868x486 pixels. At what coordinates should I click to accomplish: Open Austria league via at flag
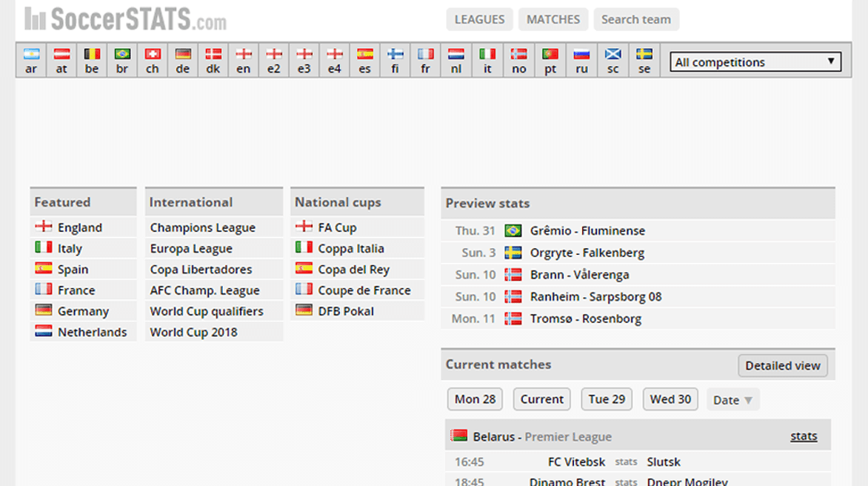61,60
